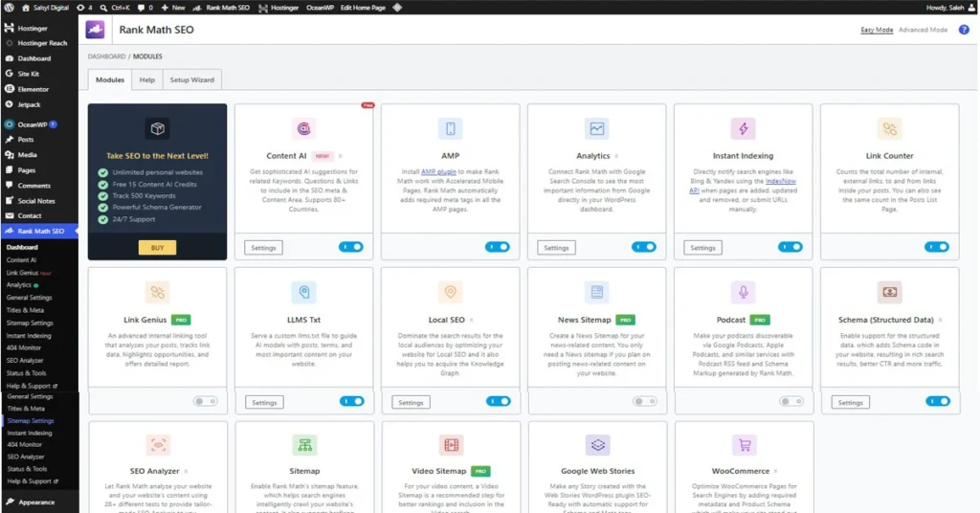Switch to Advanced Mode
Image resolution: width=980 pixels, height=513 pixels.
924,30
